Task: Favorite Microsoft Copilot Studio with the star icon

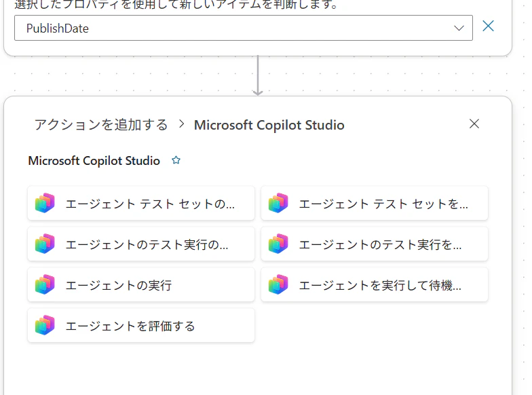Action: [176, 160]
